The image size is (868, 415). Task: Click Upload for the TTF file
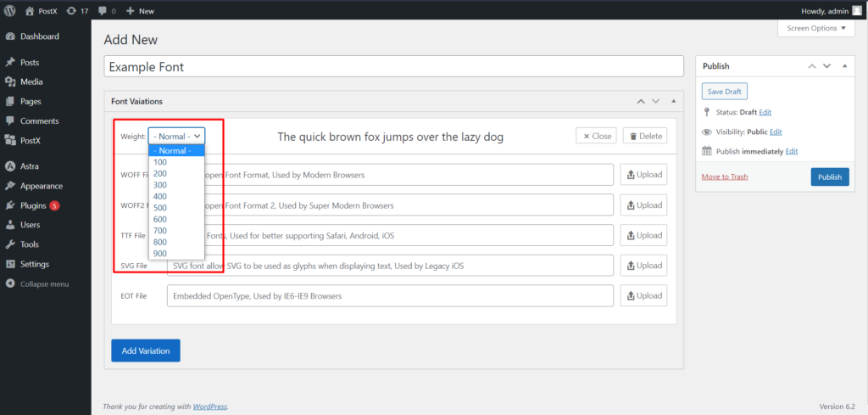pyautogui.click(x=643, y=235)
